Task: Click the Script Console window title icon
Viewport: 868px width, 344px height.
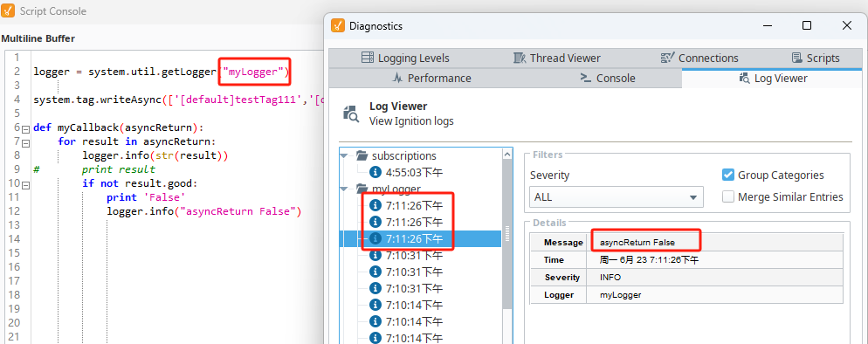Action: tap(9, 10)
